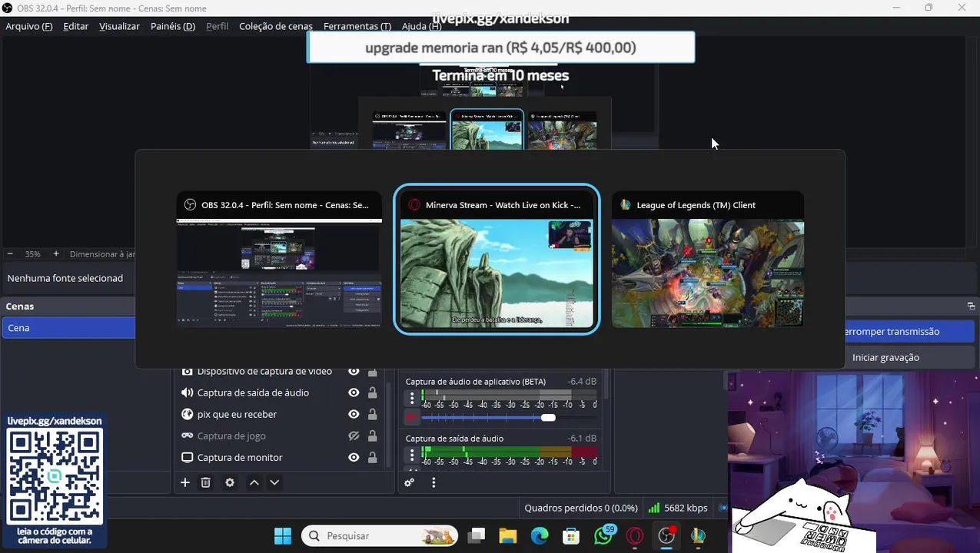Click the Interromper transmissão button
The width and height of the screenshot is (980, 553).
pos(910,332)
